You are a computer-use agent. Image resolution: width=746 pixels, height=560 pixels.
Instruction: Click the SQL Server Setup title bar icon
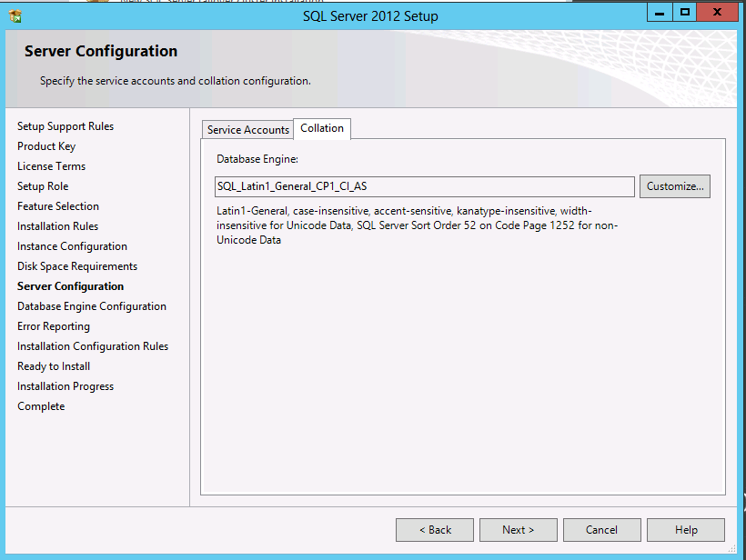point(15,16)
